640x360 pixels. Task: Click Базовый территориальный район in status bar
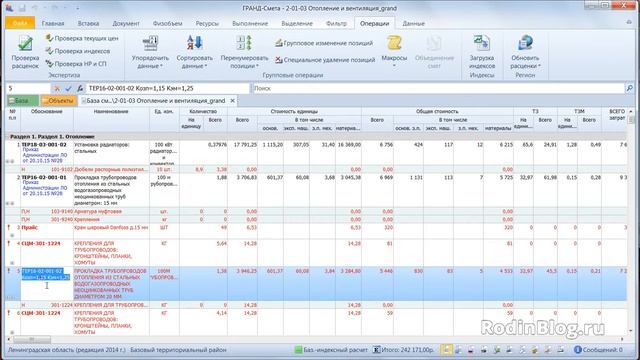click(x=178, y=350)
